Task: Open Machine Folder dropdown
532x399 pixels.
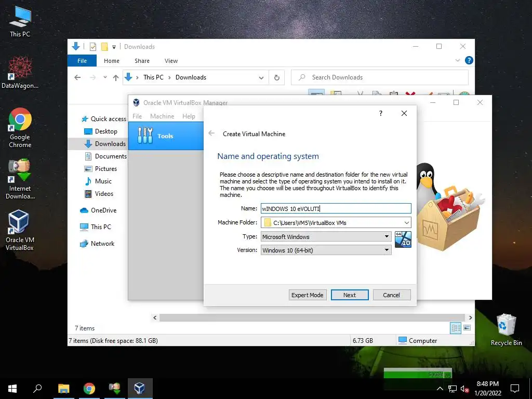Action: pyautogui.click(x=406, y=222)
